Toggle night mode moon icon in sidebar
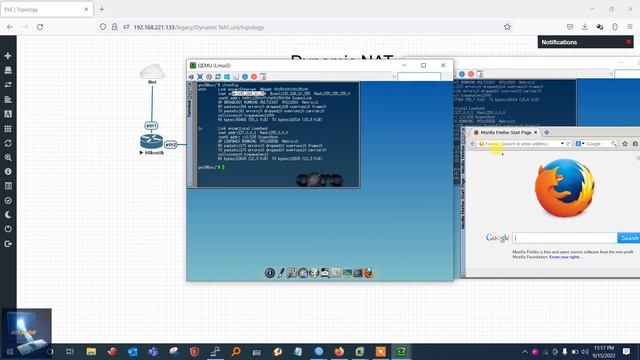This screenshot has height=360, width=640. point(8,215)
